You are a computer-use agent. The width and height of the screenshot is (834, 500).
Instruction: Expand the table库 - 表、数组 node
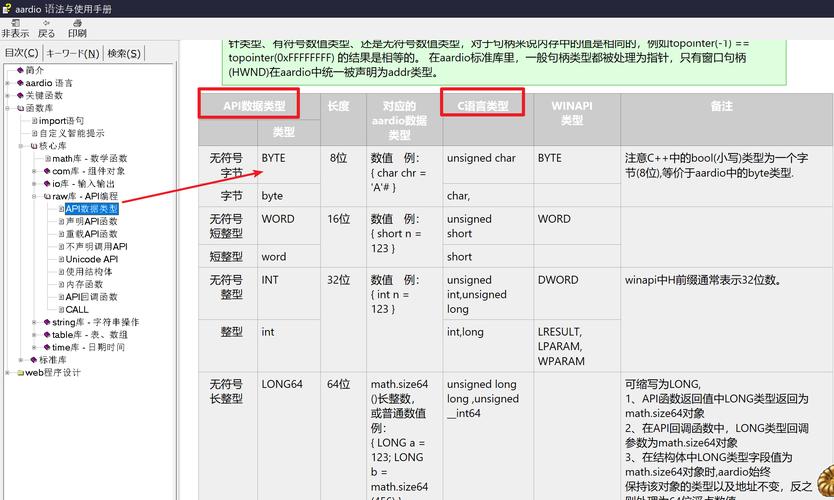pos(34,335)
